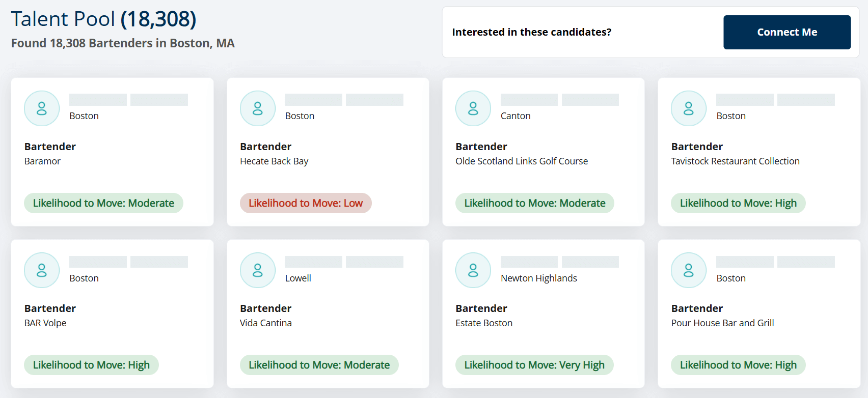This screenshot has height=398, width=868.
Task: Expand the Moderate badge on the Baramor card
Action: point(103,203)
